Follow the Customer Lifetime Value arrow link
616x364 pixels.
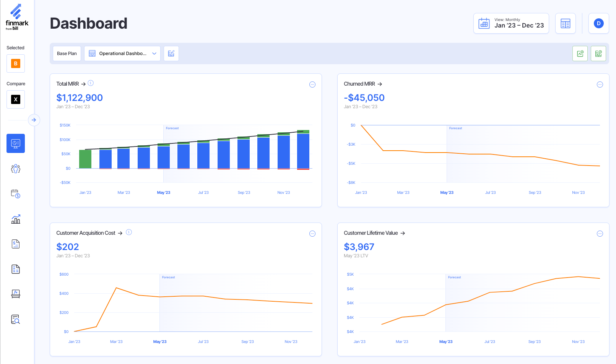point(403,233)
